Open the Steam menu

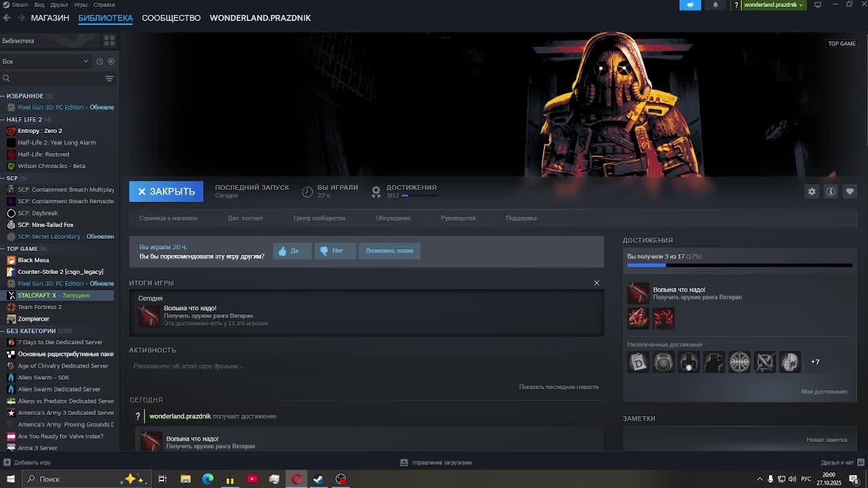coord(16,5)
